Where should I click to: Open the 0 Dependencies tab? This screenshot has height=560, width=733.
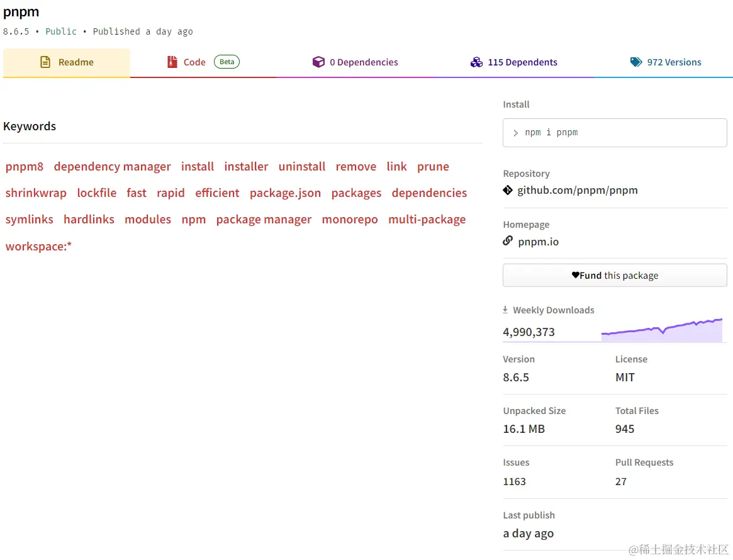[355, 62]
